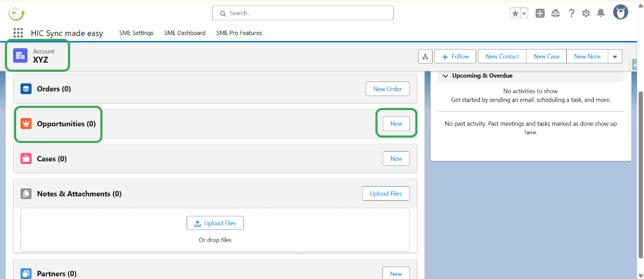The height and width of the screenshot is (279, 644).
Task: Collapse the Upcoming & Overdue section
Action: coord(445,76)
